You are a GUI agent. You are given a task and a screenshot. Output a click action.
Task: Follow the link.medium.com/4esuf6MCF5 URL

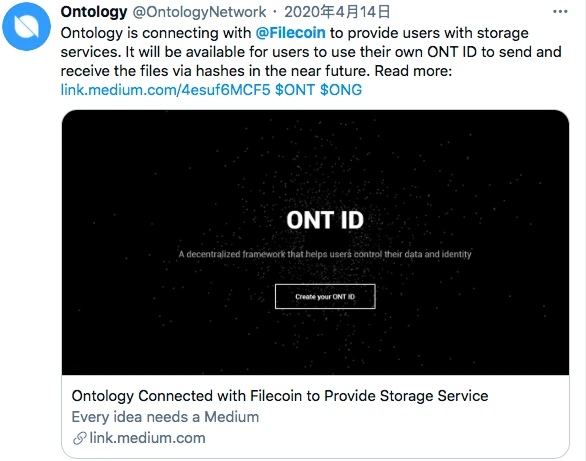click(165, 90)
